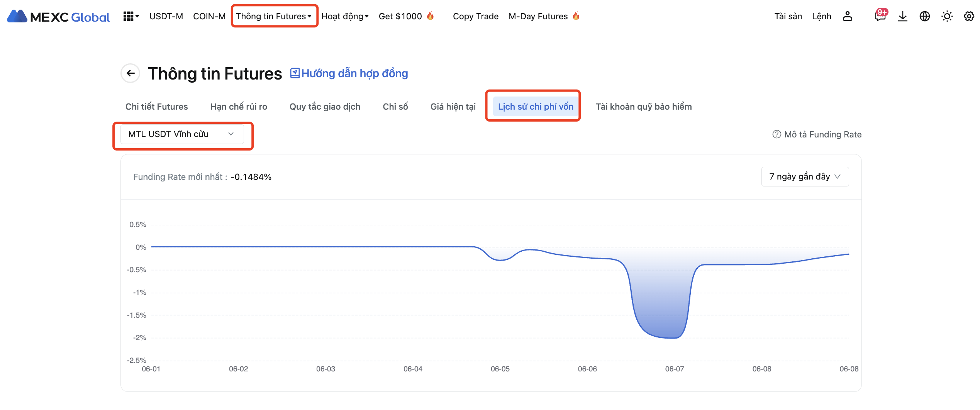
Task: Expand the Thông tin Futures menu
Action: click(x=274, y=16)
